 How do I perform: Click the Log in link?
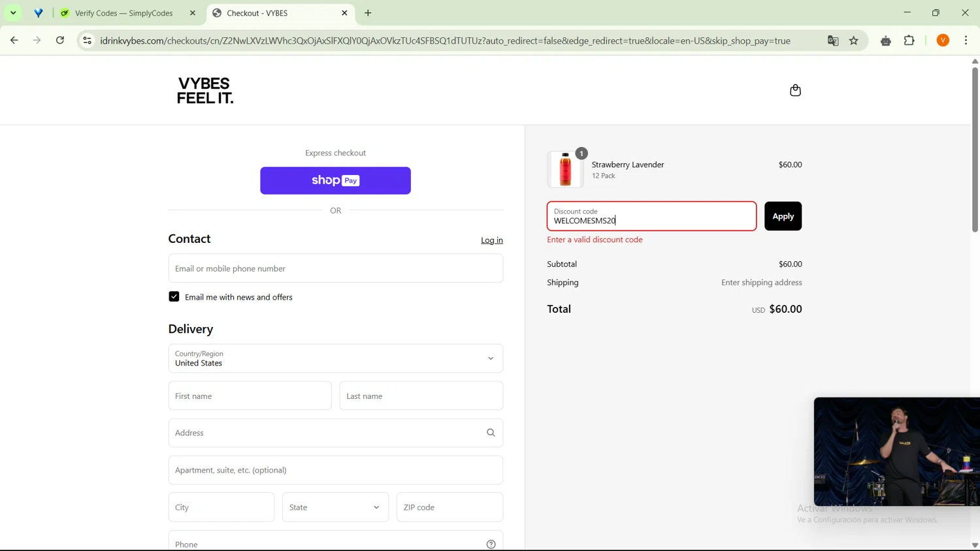492,240
